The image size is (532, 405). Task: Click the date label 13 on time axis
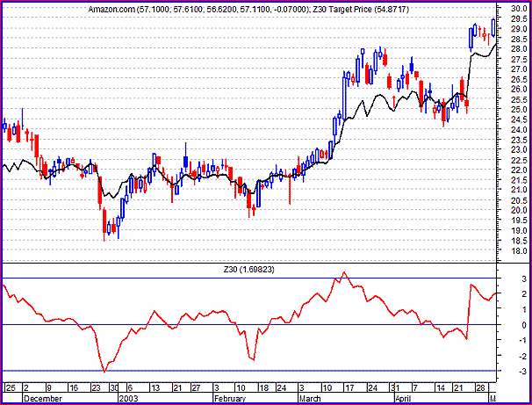tap(155, 387)
